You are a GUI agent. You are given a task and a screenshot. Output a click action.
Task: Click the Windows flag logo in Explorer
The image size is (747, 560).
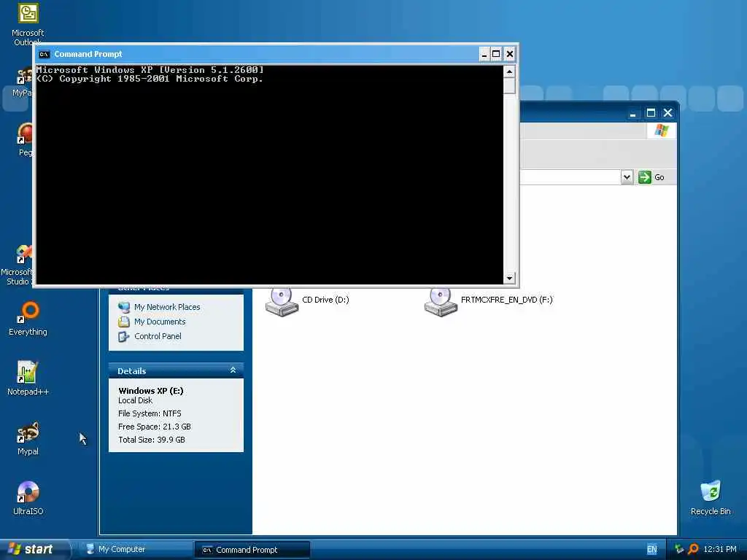point(661,131)
